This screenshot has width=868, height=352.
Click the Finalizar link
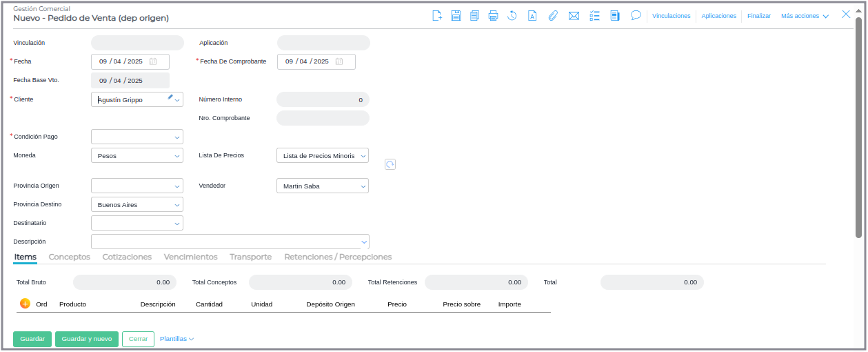(758, 16)
